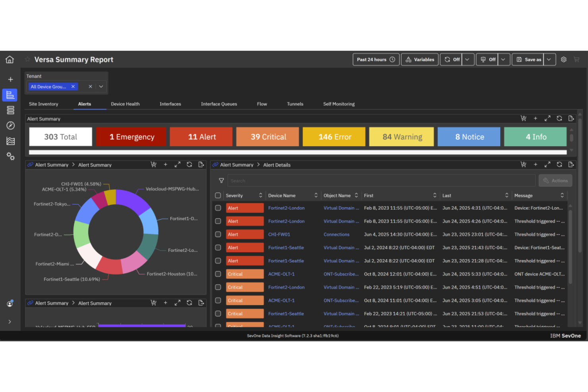Check the CHI-FW01 alert row checkbox
This screenshot has width=588, height=392.
click(218, 234)
